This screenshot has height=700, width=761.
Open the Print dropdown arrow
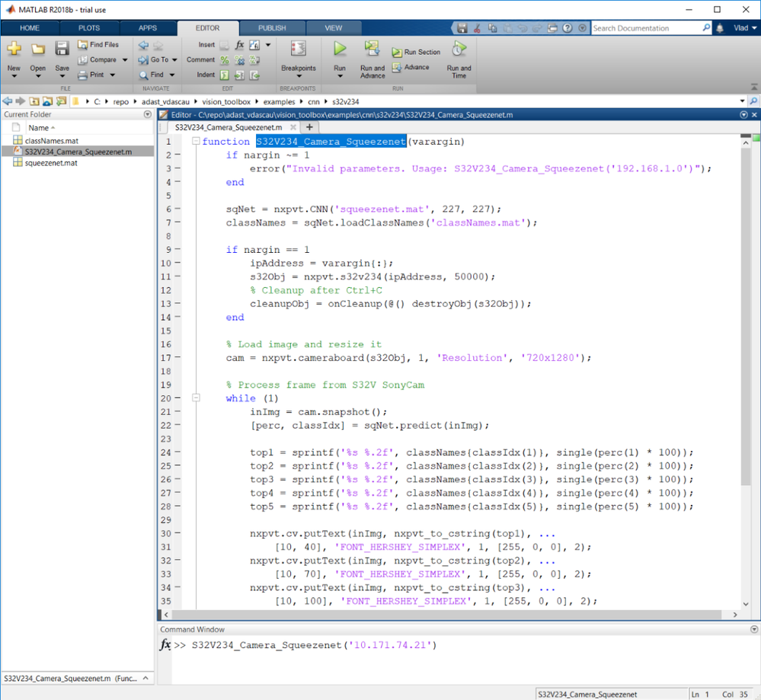coord(113,75)
